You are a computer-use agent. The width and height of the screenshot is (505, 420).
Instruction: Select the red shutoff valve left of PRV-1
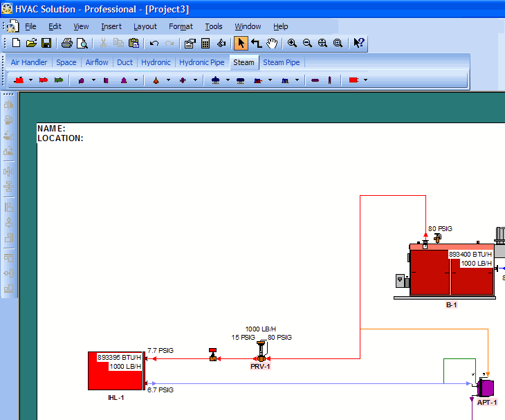click(213, 355)
